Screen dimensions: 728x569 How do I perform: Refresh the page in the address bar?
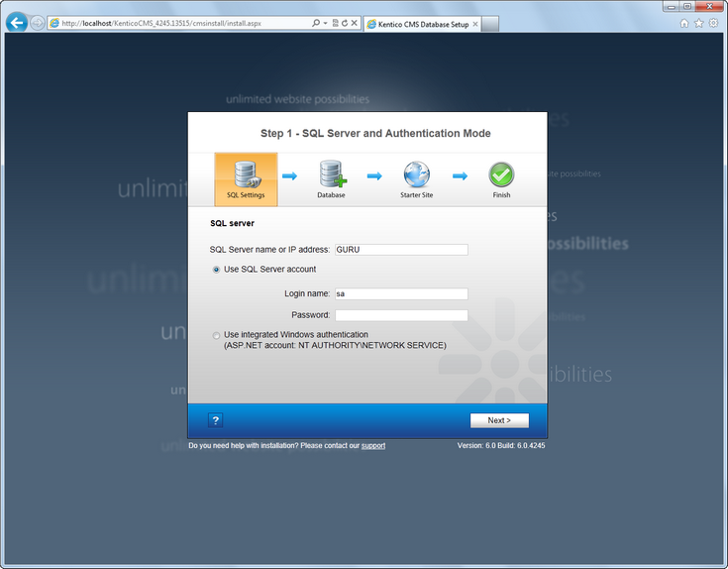pyautogui.click(x=344, y=23)
